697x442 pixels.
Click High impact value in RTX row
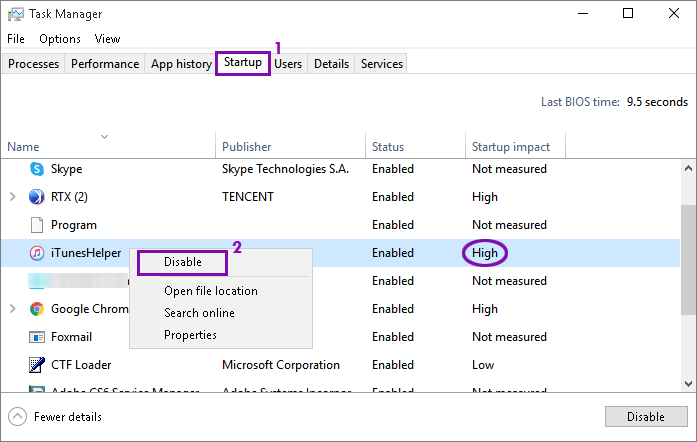point(485,197)
